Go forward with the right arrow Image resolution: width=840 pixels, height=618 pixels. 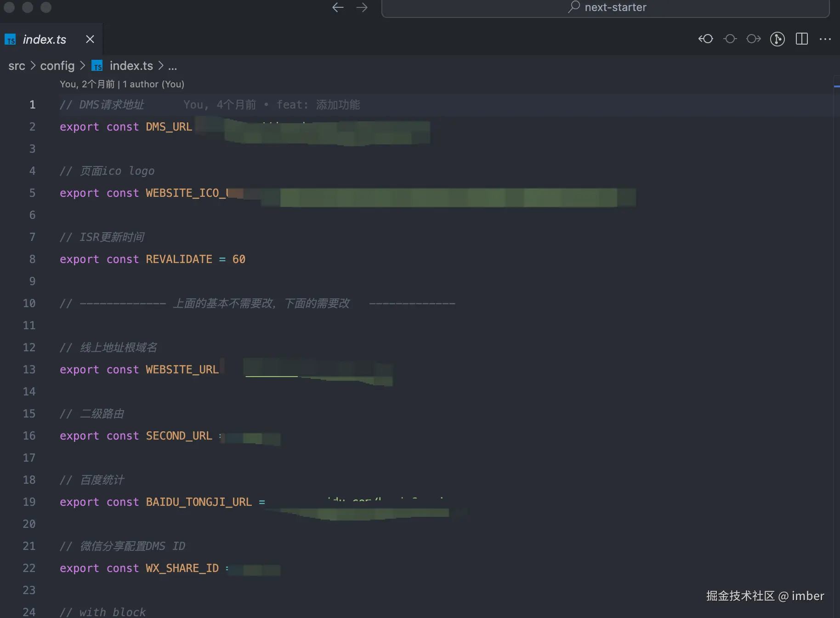coord(362,7)
